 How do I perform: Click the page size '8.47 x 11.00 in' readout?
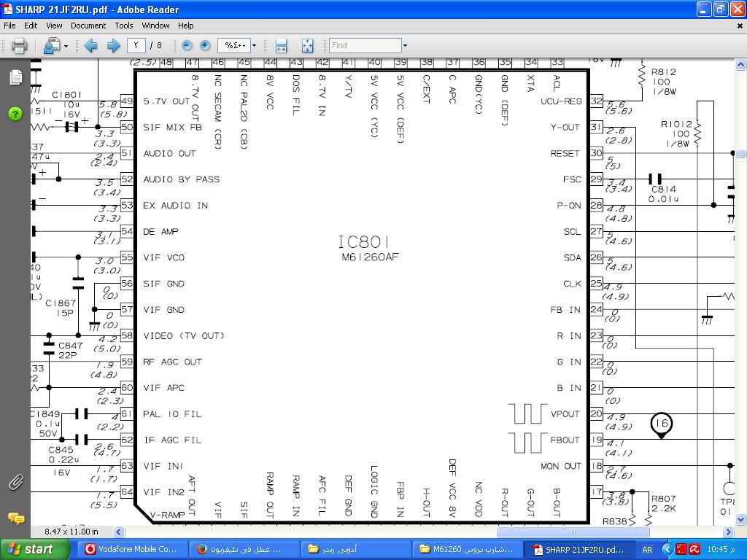[x=71, y=532]
